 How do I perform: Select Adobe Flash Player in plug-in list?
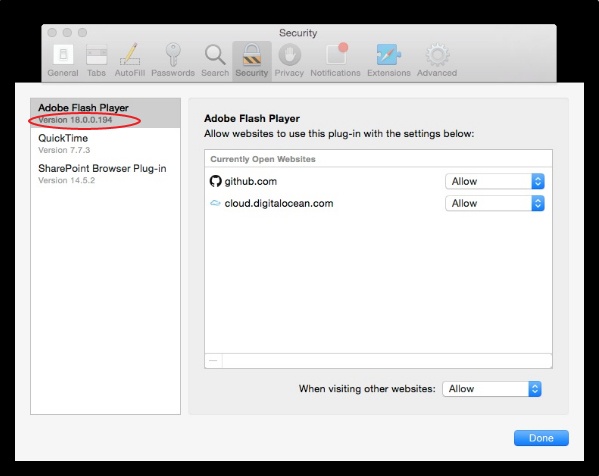click(105, 113)
